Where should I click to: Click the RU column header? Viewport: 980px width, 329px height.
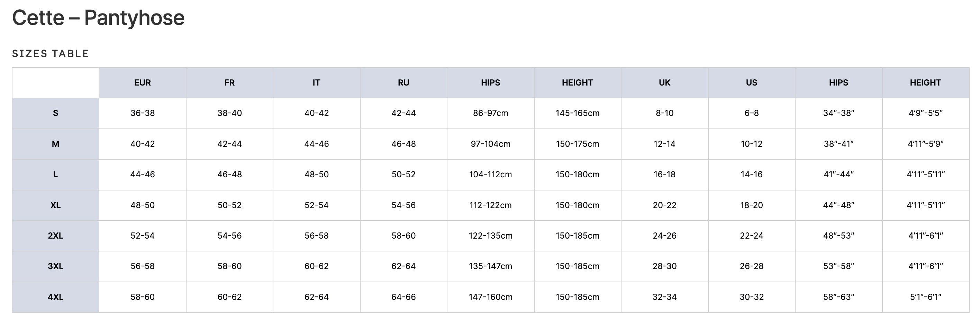(403, 83)
